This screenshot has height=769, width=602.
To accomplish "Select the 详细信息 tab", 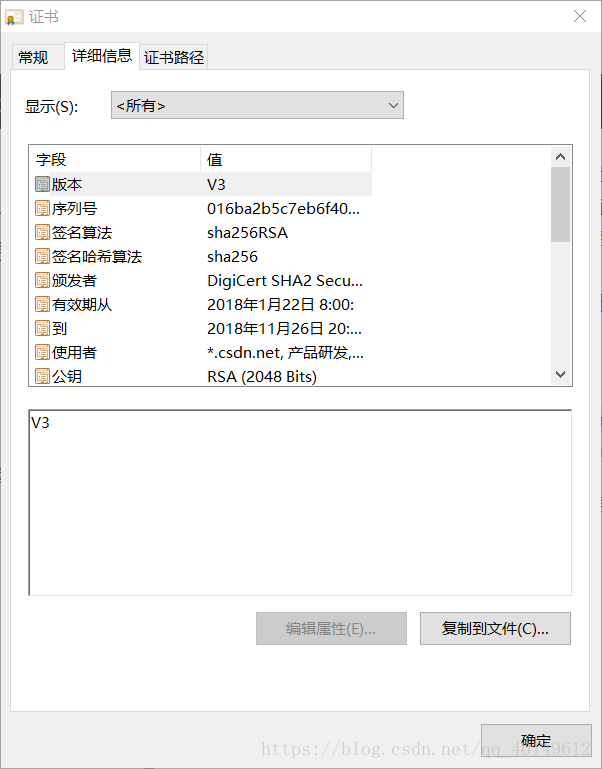I will (x=102, y=56).
